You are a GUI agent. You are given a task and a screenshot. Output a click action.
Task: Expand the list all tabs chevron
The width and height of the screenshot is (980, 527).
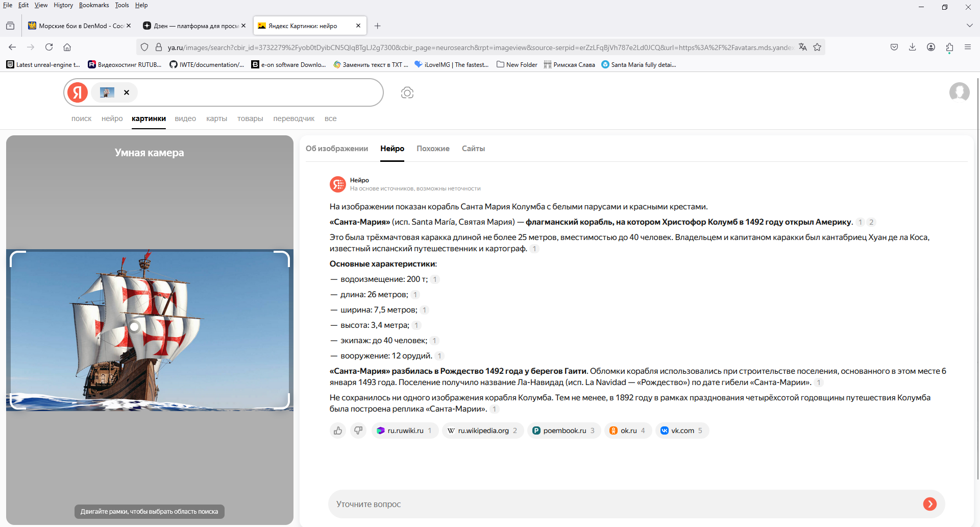969,26
